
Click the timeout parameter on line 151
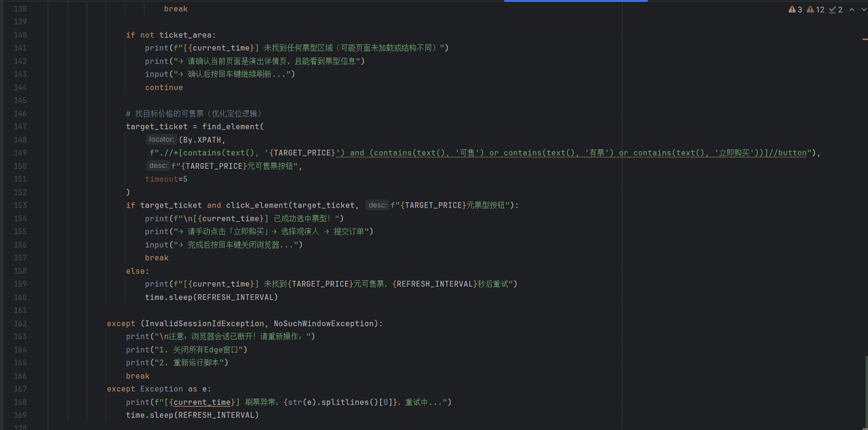[161, 179]
